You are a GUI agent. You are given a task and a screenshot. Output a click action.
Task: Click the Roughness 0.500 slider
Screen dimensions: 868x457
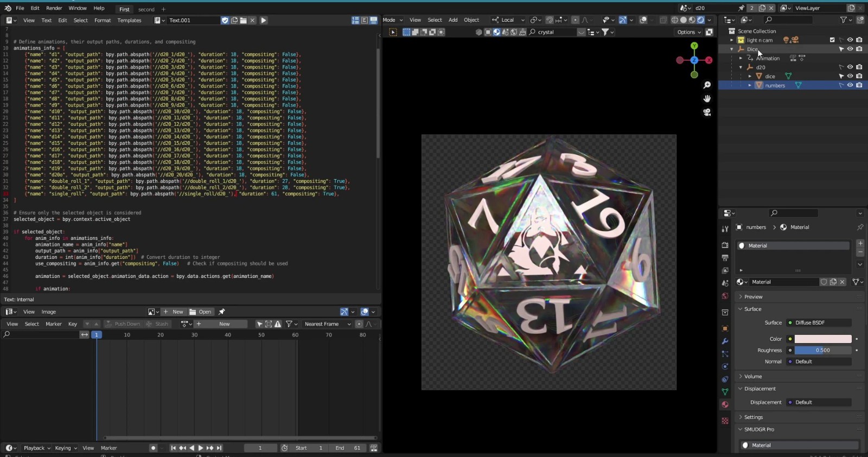point(823,350)
